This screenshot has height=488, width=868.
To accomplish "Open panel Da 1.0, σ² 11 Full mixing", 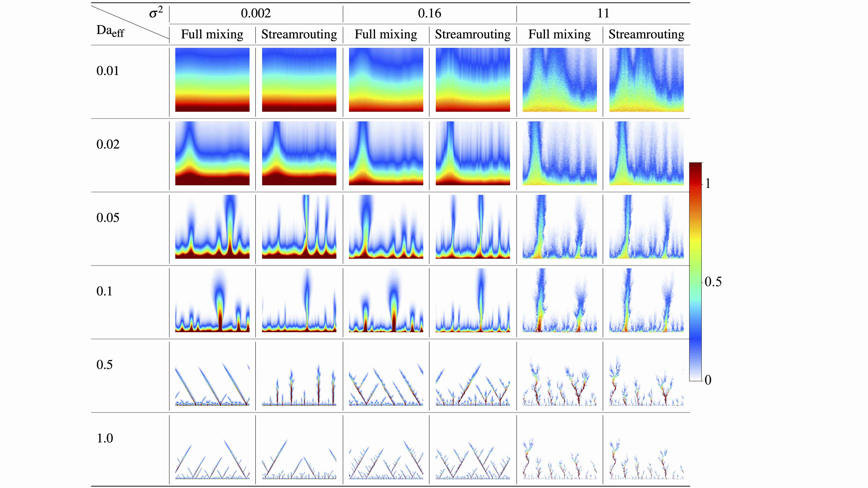I will (x=560, y=447).
